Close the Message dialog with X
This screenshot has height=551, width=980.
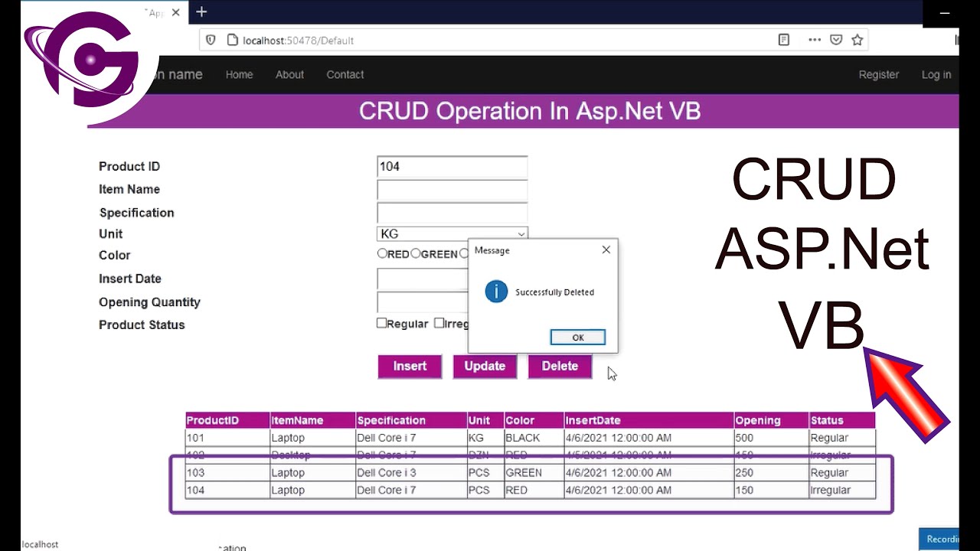click(x=606, y=249)
